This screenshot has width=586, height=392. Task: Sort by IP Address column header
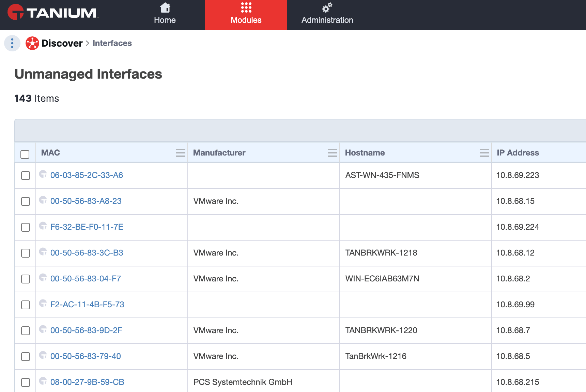pos(518,153)
